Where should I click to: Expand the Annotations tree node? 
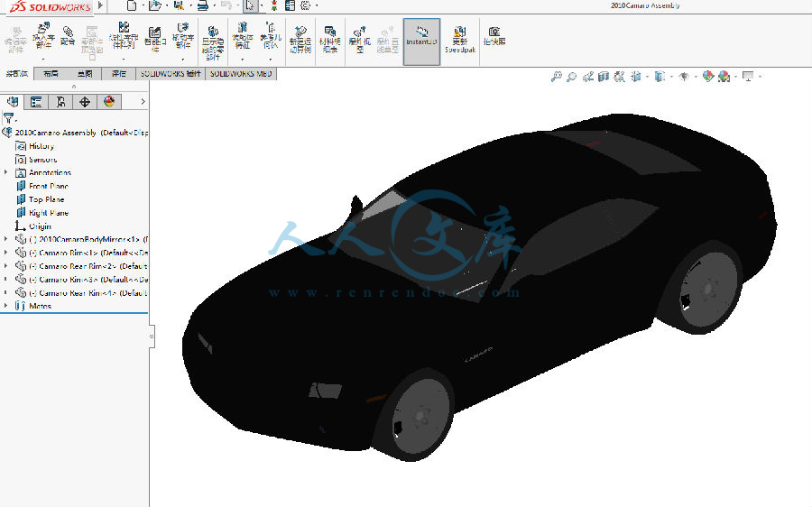tap(5, 172)
